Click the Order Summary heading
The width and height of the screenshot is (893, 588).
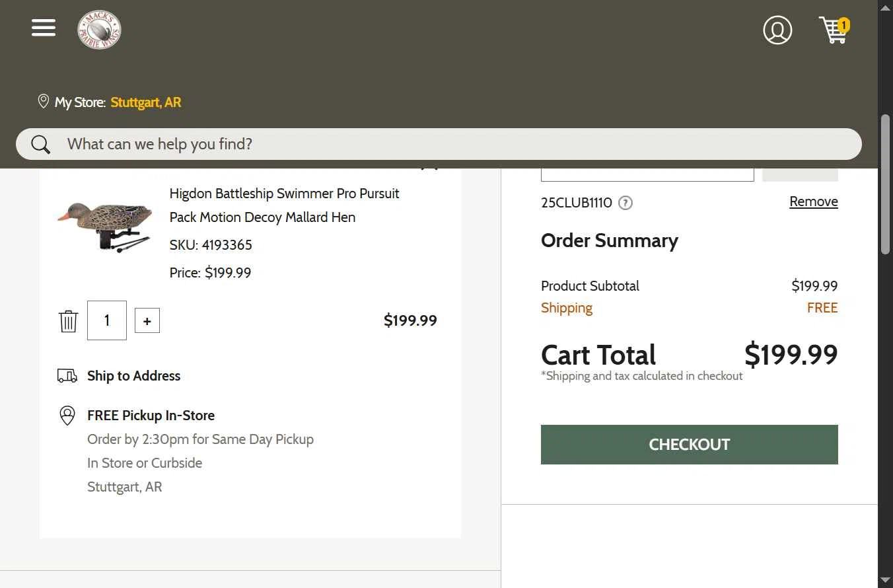610,240
